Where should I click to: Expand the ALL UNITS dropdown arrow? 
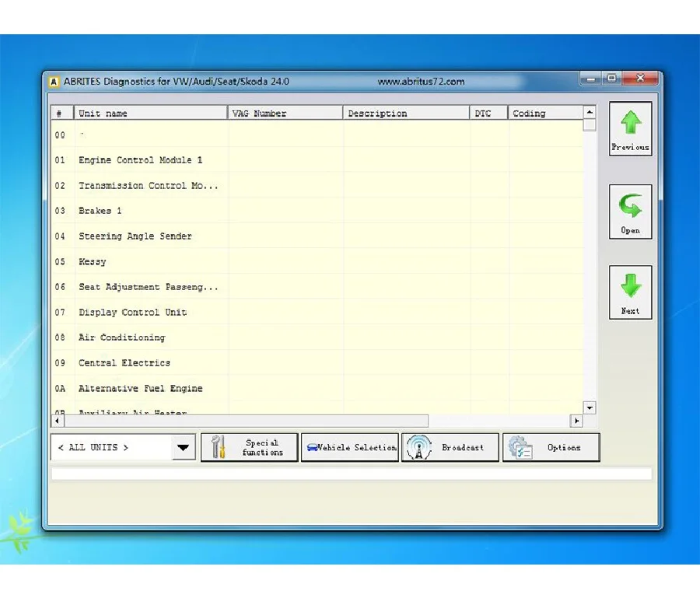pyautogui.click(x=183, y=447)
